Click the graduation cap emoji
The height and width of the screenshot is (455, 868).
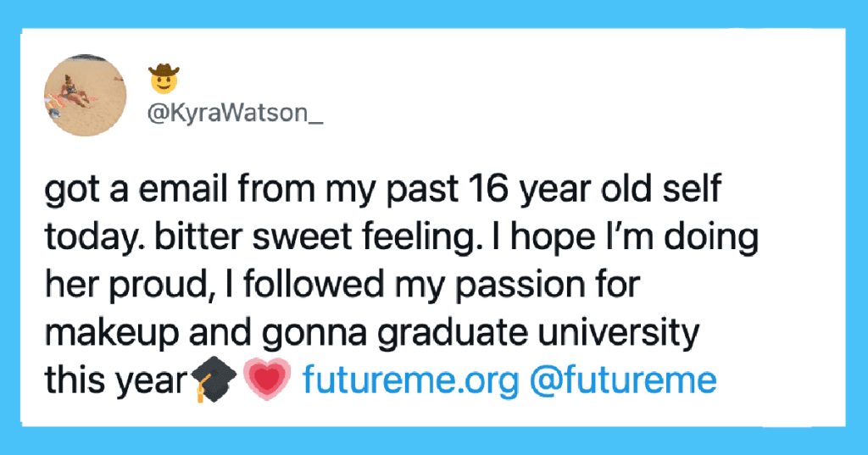[x=213, y=379]
